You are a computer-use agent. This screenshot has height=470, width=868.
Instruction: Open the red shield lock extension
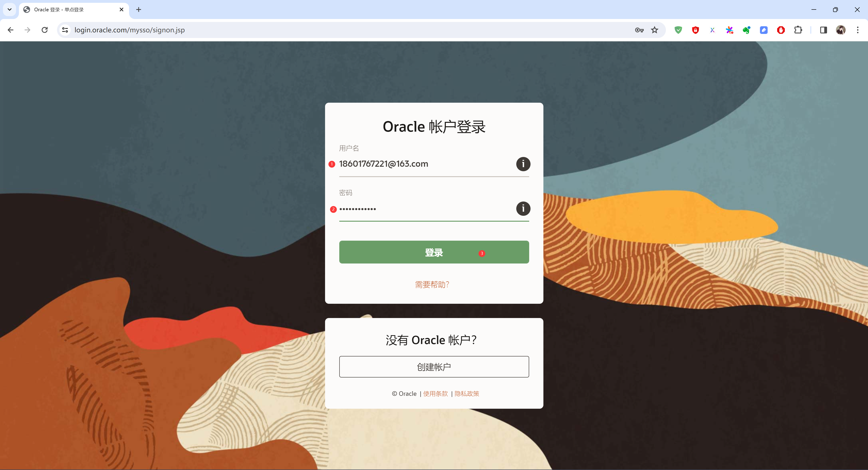tap(696, 30)
